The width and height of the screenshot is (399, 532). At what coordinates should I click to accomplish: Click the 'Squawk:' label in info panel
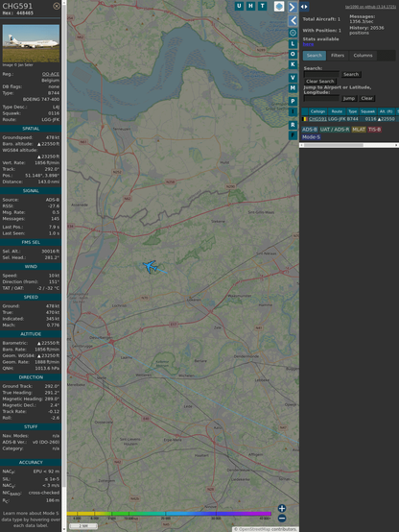10,113
